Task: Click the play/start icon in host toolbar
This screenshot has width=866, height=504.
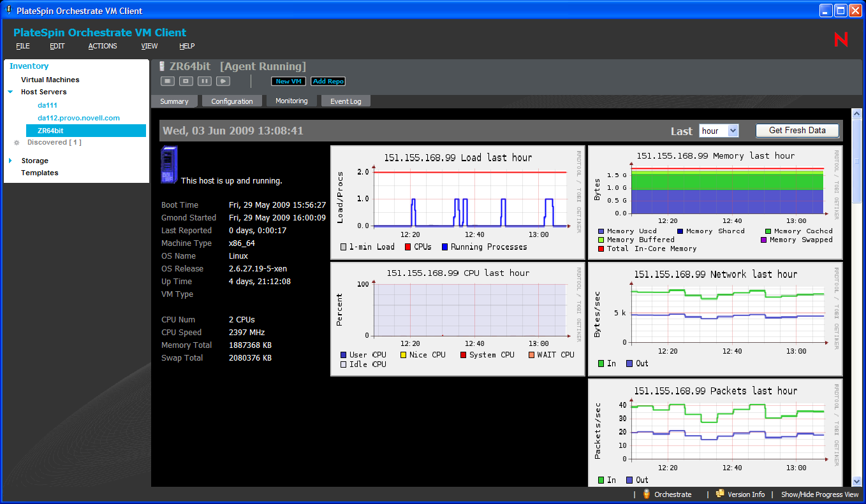Action: click(x=223, y=81)
